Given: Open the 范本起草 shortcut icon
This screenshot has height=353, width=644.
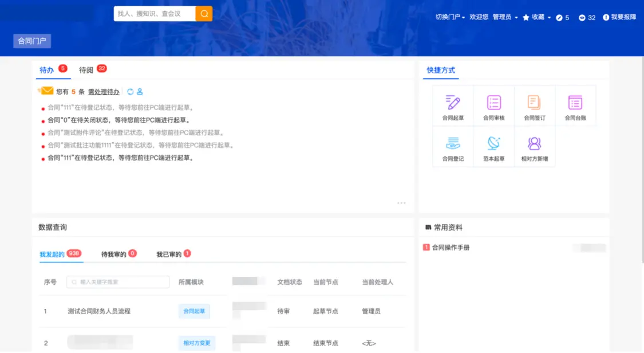Looking at the screenshot, I should 493,143.
